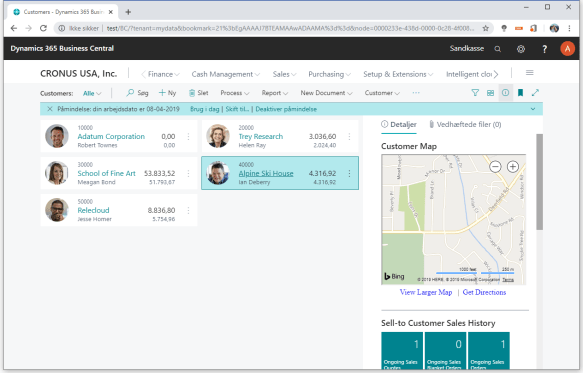583x373 pixels.
Task: Open the Chrome three-dot menu
Action: pyautogui.click(x=569, y=28)
